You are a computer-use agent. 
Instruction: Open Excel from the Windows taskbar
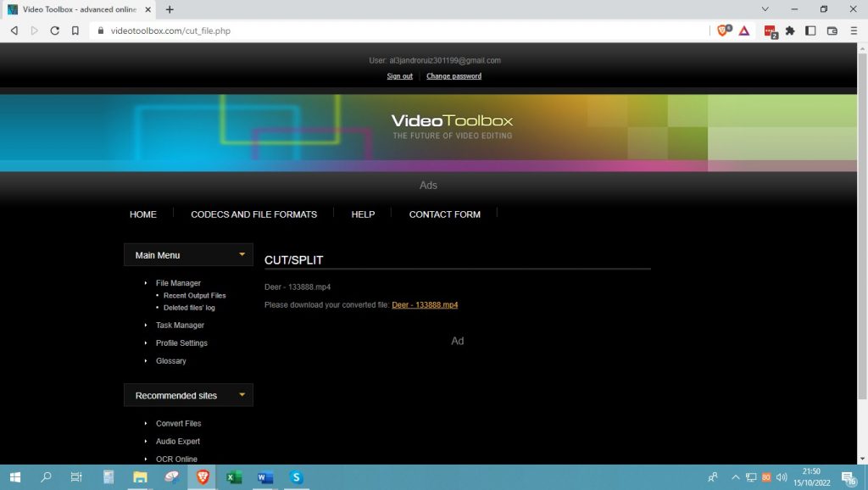tap(234, 477)
